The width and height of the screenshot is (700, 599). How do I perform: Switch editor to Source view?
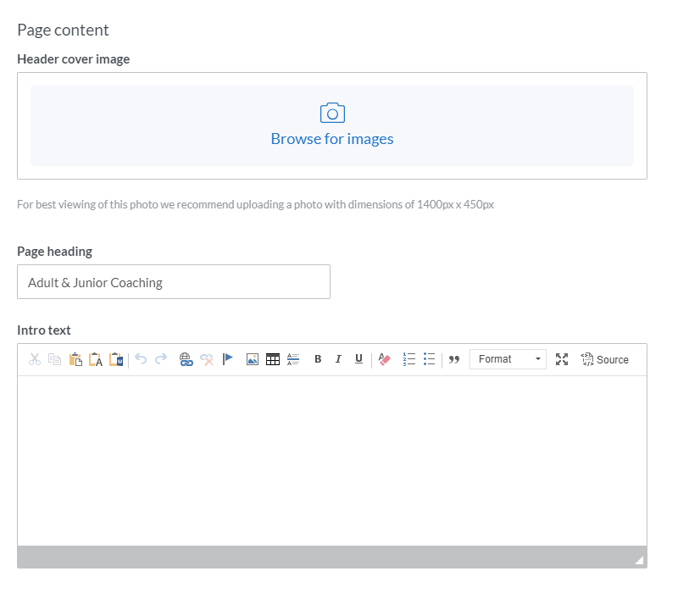604,359
